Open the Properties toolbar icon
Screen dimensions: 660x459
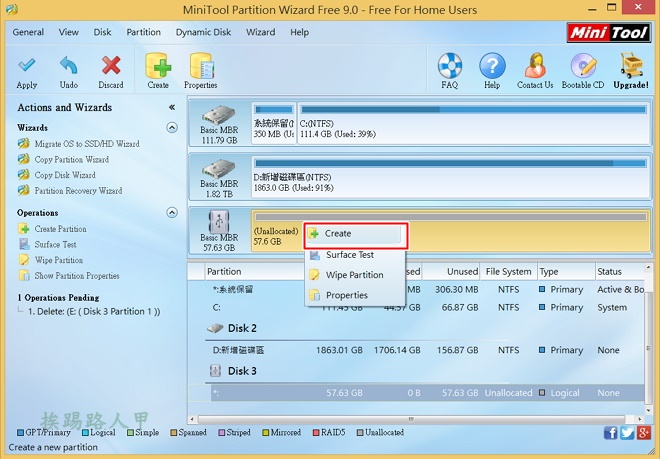coord(202,65)
